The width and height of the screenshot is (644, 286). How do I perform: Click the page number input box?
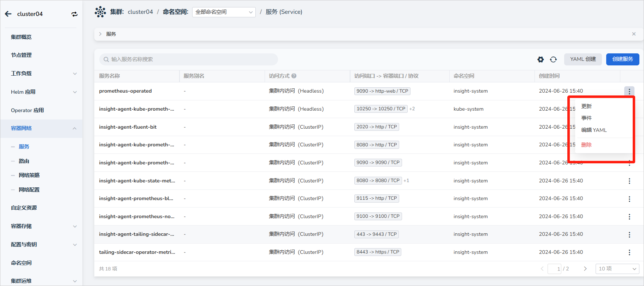[x=555, y=269]
